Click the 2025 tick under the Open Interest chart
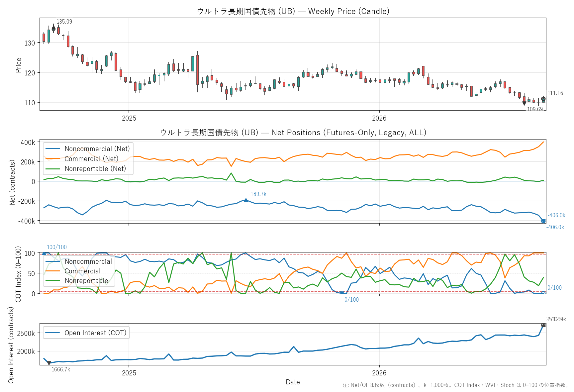 coord(129,373)
